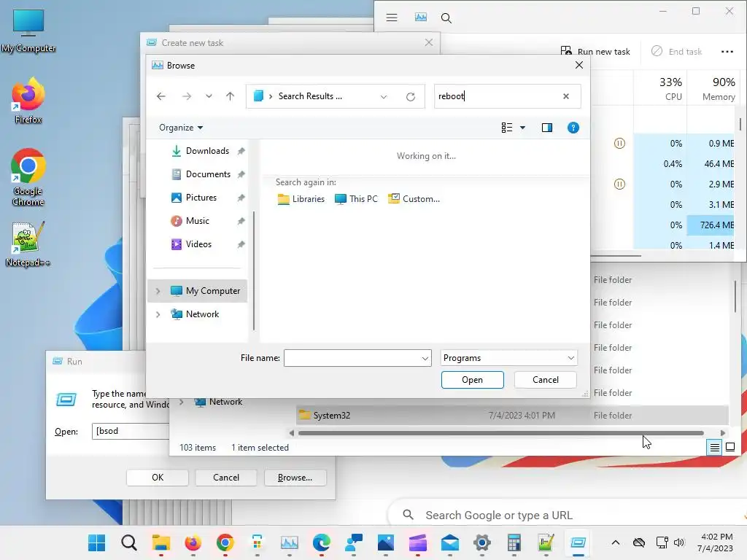This screenshot has width=747, height=560.
Task: Search in Task Manager
Action: [x=446, y=18]
